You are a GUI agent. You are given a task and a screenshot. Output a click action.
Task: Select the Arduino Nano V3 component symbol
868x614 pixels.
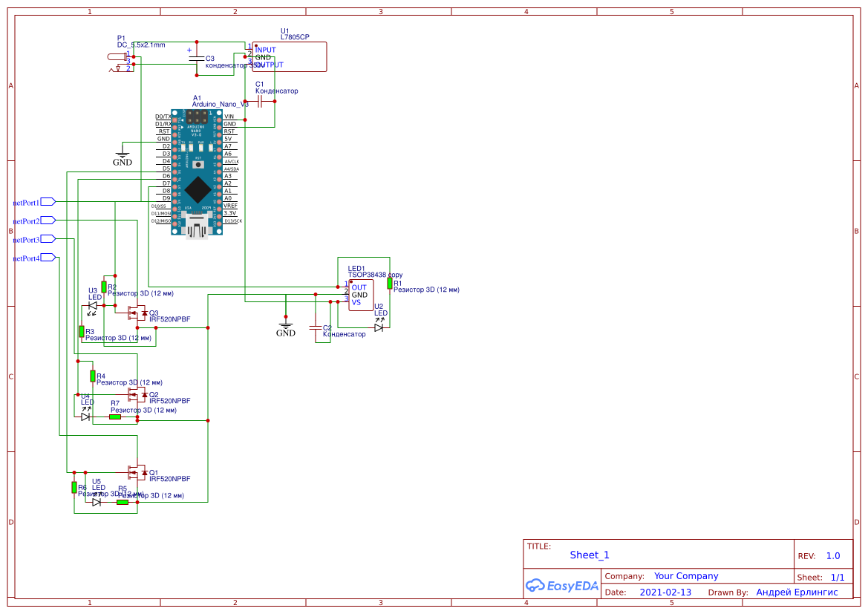tap(196, 171)
